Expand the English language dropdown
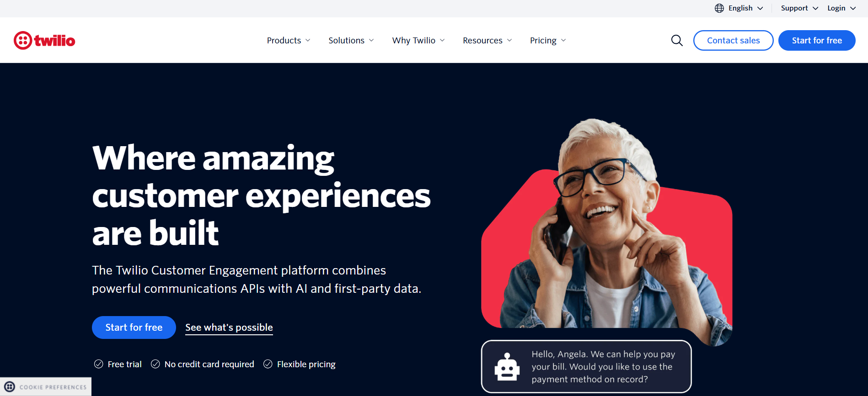868x396 pixels. click(739, 8)
